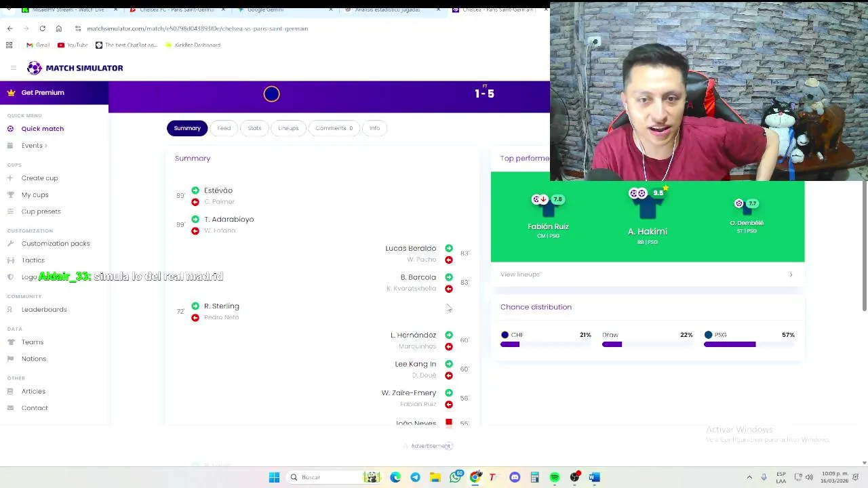Open the browser apps grid icon

point(9,45)
